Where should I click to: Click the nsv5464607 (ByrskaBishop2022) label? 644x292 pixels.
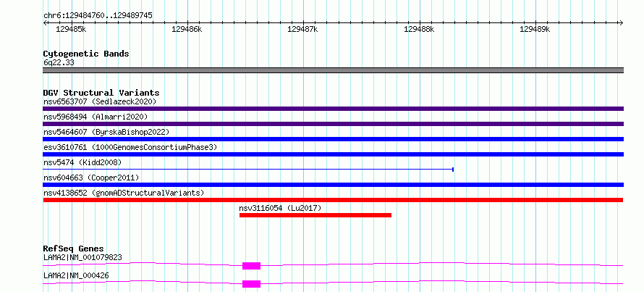pos(106,132)
